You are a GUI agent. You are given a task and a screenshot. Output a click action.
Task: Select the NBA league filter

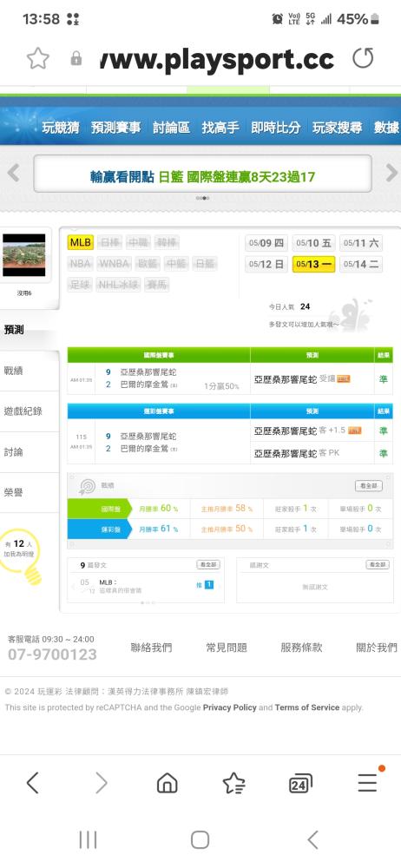click(81, 264)
